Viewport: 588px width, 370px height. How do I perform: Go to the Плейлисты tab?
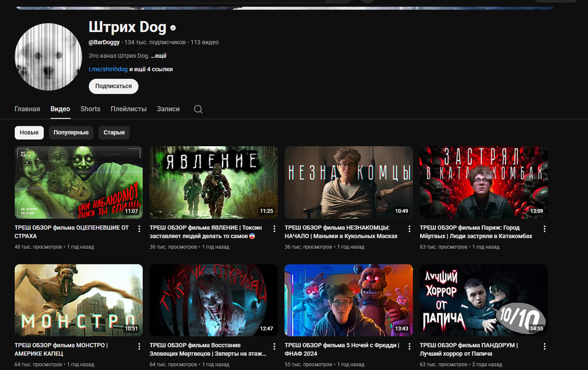click(129, 109)
